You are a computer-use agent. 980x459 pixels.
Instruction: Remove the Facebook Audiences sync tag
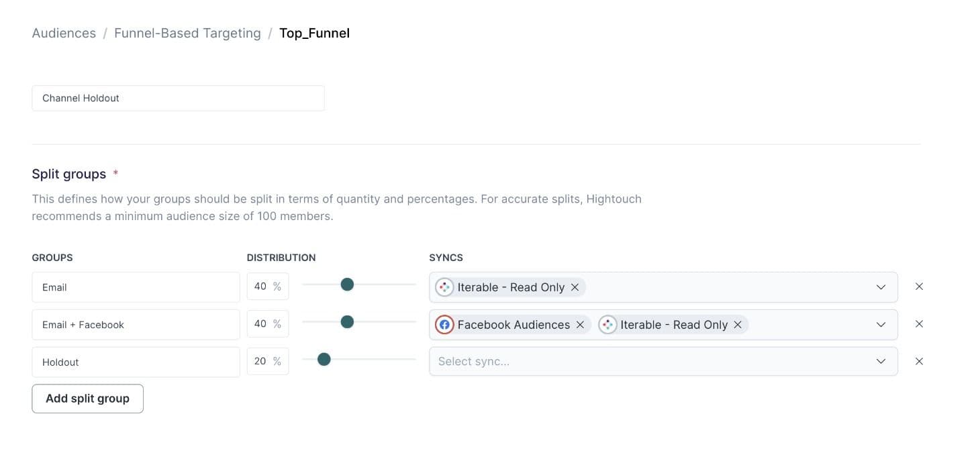coord(580,324)
